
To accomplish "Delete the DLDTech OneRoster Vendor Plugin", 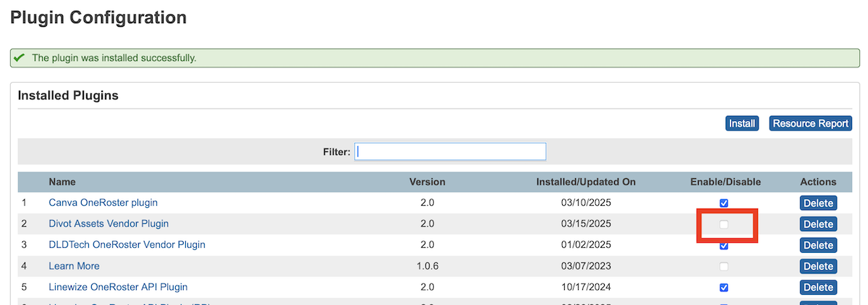I will point(818,246).
